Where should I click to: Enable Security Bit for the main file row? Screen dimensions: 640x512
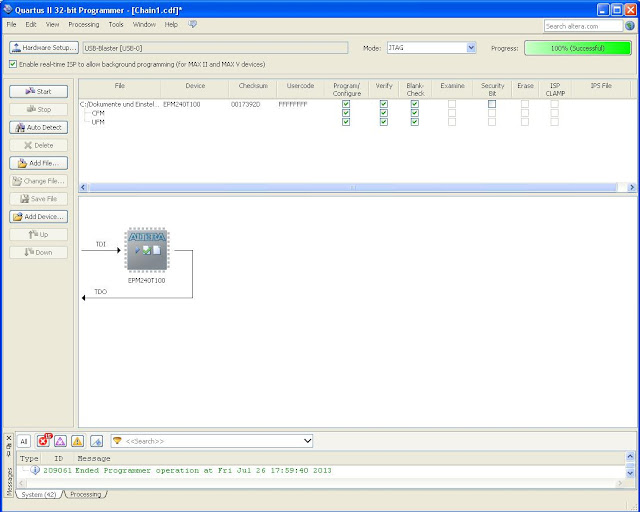coord(492,104)
